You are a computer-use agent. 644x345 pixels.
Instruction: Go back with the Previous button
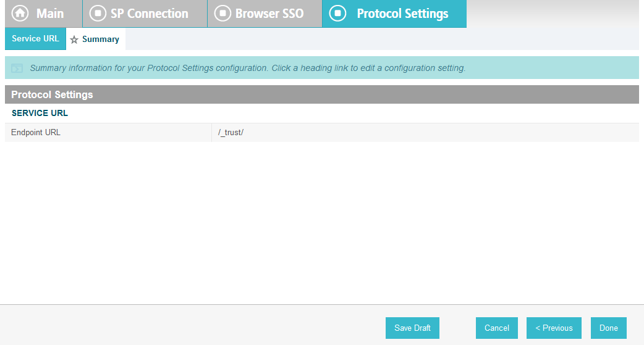pyautogui.click(x=554, y=328)
